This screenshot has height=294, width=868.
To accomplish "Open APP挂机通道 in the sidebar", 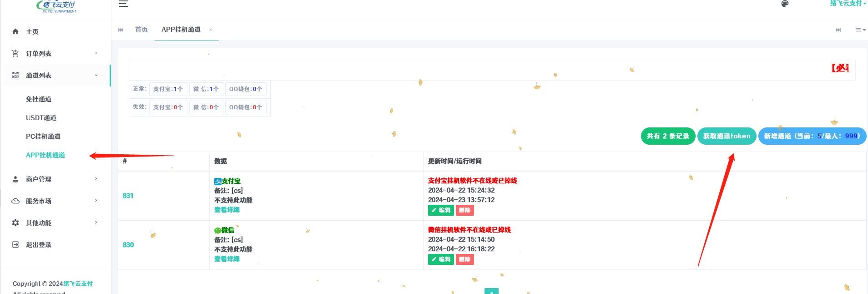I will click(45, 155).
